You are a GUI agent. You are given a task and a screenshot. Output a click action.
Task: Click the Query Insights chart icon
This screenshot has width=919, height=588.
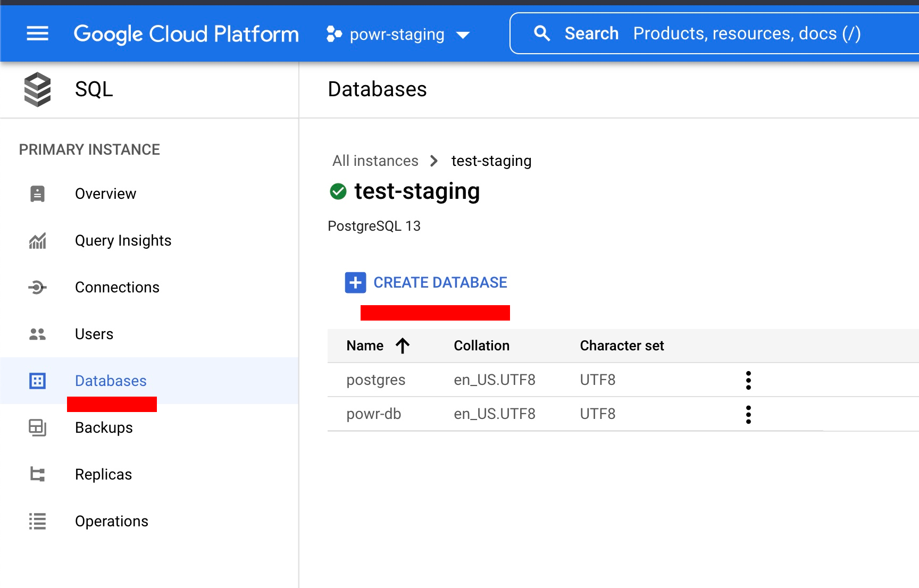point(37,241)
